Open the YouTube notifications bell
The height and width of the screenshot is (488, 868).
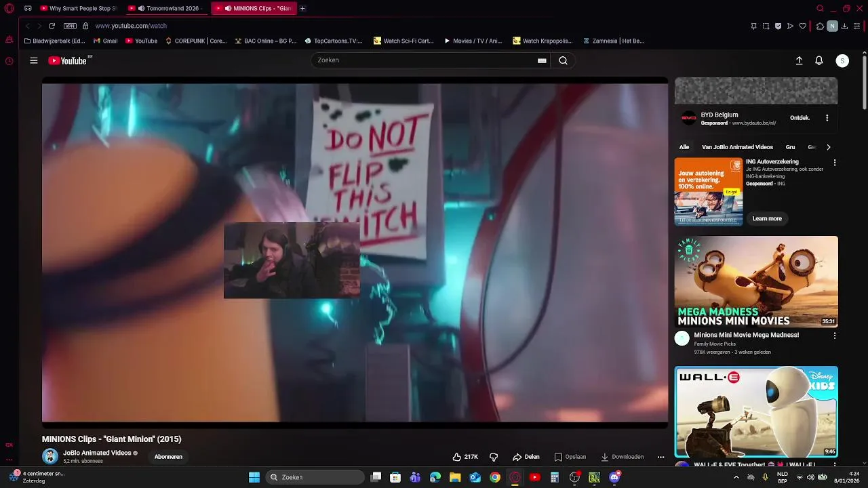(x=819, y=60)
